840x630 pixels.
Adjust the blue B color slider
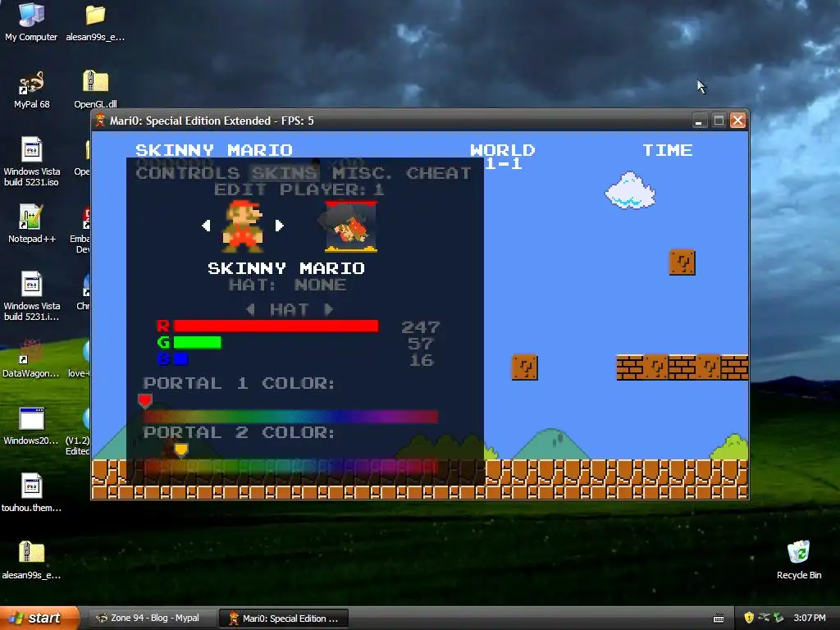click(x=180, y=359)
